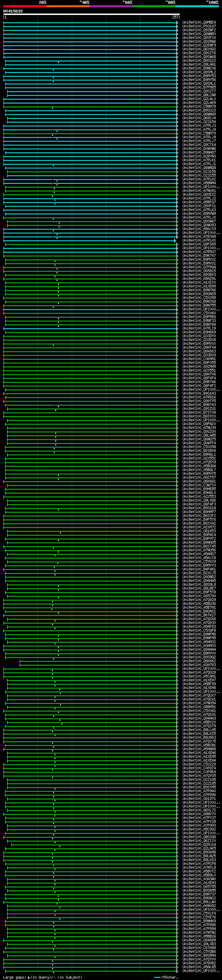Click the Large gaps legend text

pos(43,977)
